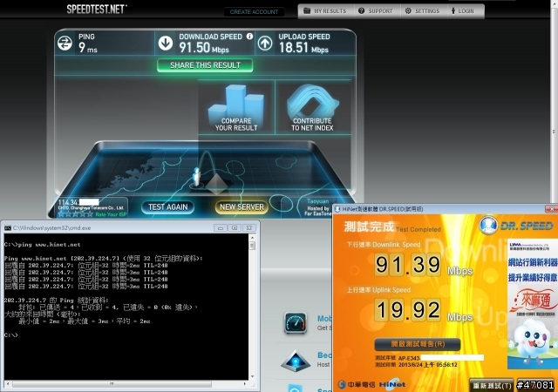Maximize the cmd.exe window
This screenshot has width=558, height=392.
coord(235,227)
